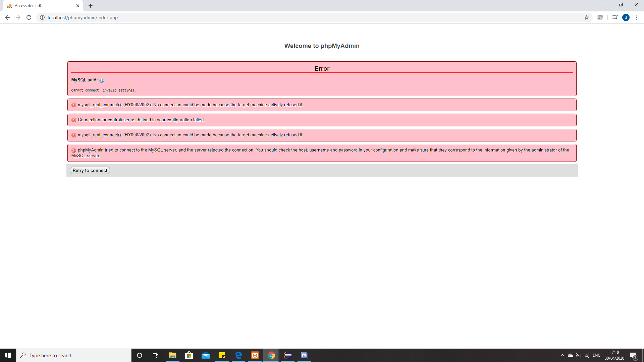This screenshot has width=644, height=362.
Task: Open File Explorer from taskbar
Action: (x=172, y=355)
